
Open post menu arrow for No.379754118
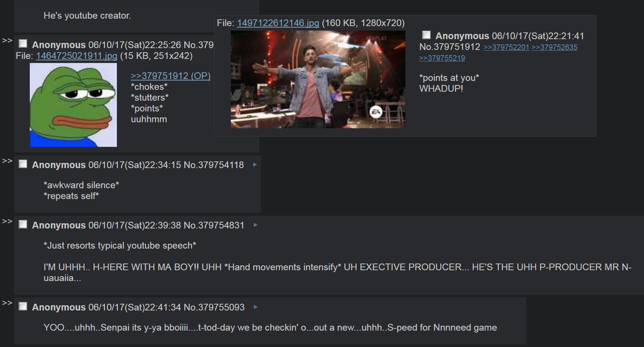point(255,165)
